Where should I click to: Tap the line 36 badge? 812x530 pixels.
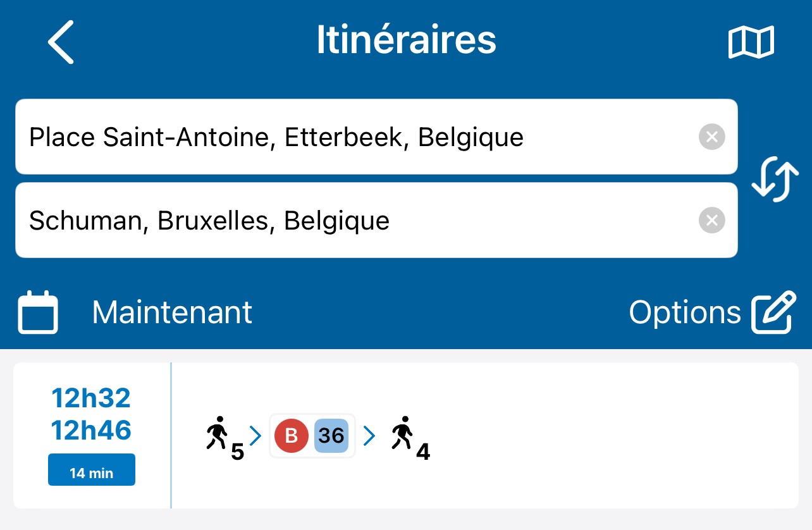click(x=331, y=435)
